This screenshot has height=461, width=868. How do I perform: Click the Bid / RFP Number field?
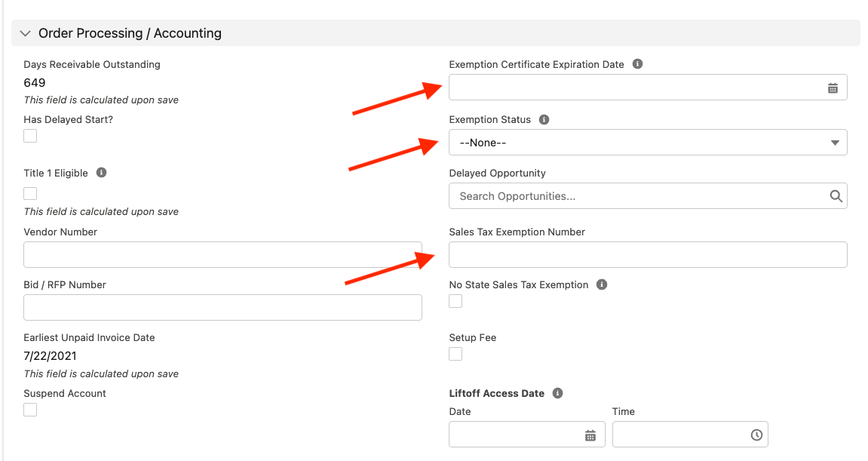(x=222, y=308)
